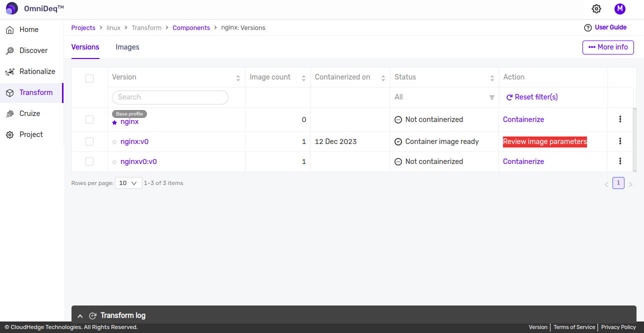Click the Container image ready status
This screenshot has height=333, width=644.
(x=436, y=141)
